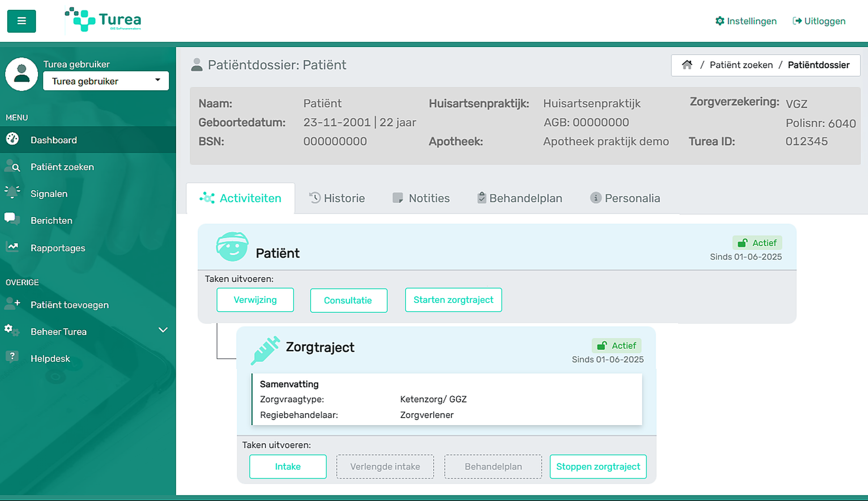Expand the Beheer Turea chevron
The image size is (868, 501).
pyautogui.click(x=163, y=330)
